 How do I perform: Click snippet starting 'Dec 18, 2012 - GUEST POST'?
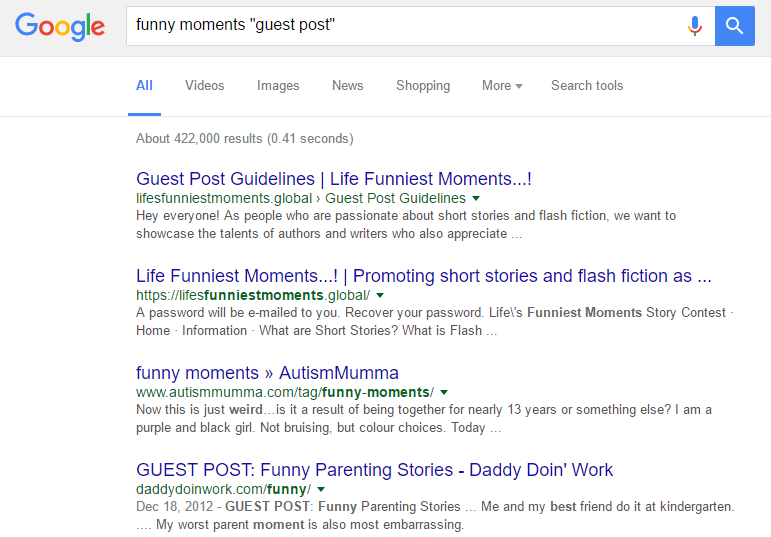pos(435,515)
